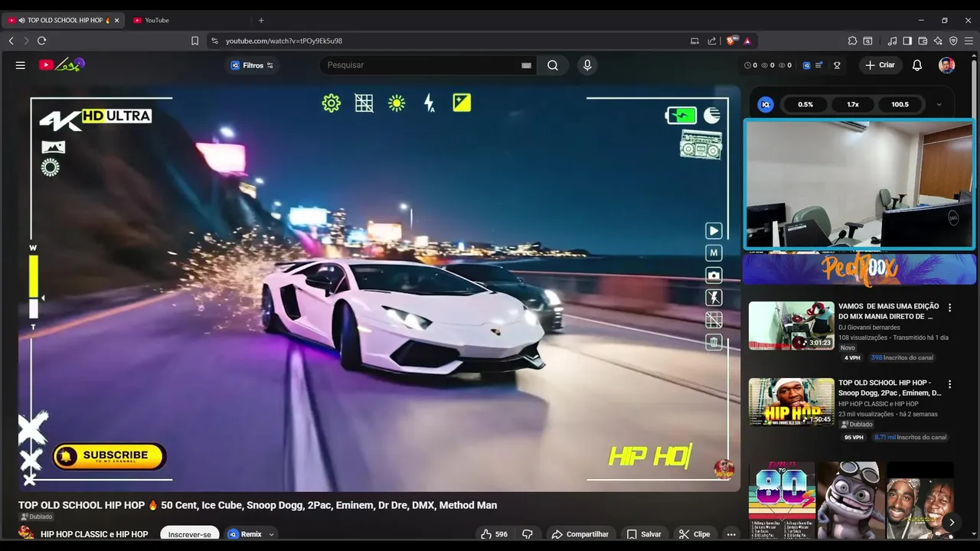
Task: Open browser extensions puzzle icon
Action: (x=852, y=41)
